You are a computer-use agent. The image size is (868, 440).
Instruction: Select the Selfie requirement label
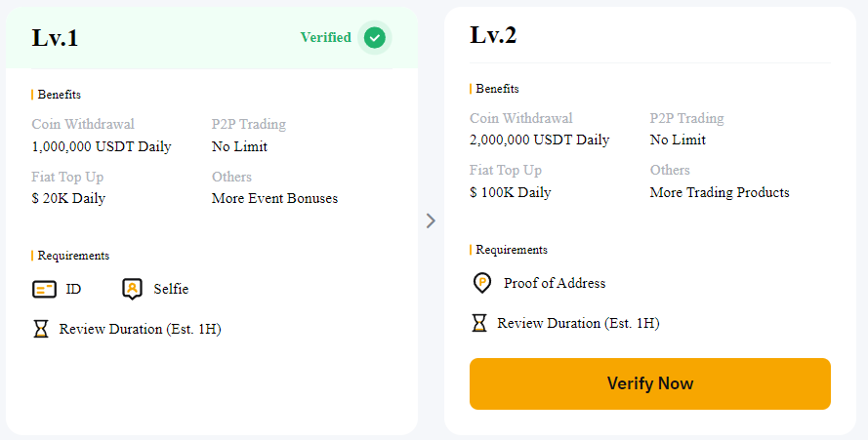(171, 289)
